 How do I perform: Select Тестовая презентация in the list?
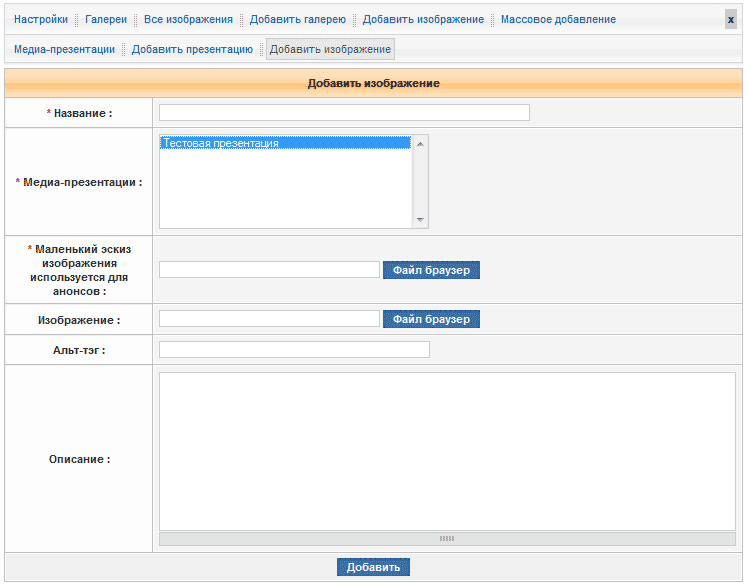pyautogui.click(x=285, y=143)
